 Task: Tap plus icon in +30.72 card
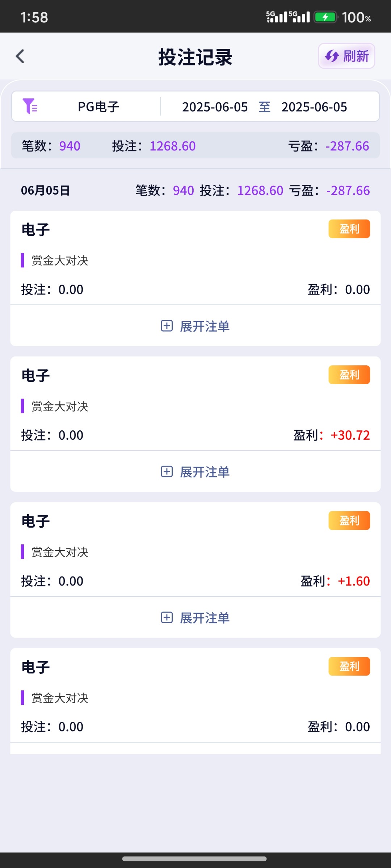coord(167,472)
